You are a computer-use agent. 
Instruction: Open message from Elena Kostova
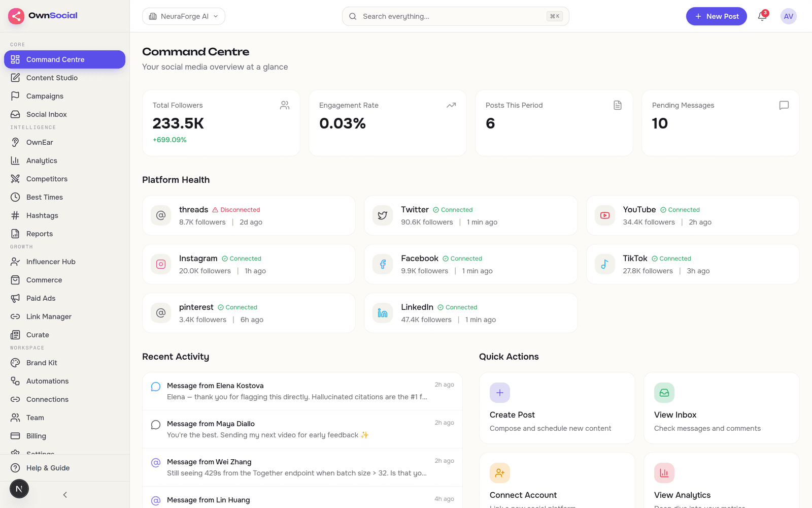302,391
